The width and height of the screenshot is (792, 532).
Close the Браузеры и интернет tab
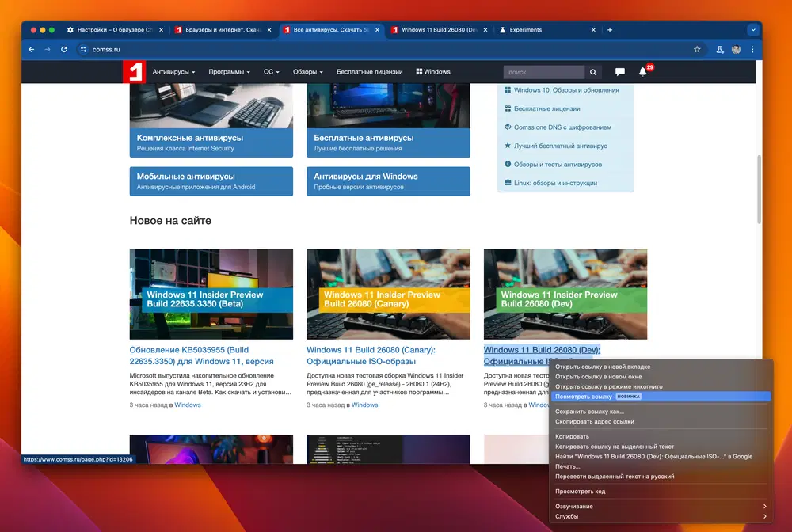pos(269,30)
